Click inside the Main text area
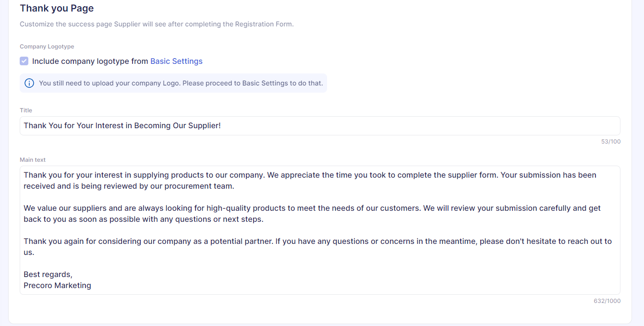Screen dimensions: 644x326 click(x=320, y=230)
